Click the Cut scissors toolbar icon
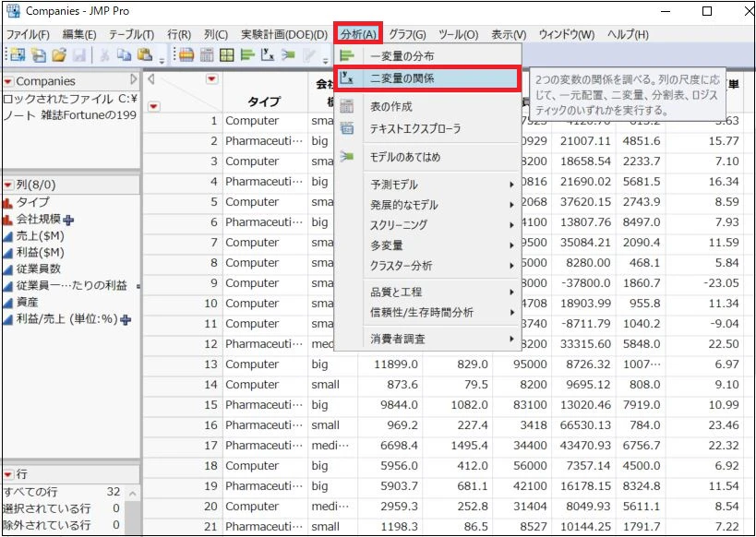The height and width of the screenshot is (537, 756). (104, 55)
